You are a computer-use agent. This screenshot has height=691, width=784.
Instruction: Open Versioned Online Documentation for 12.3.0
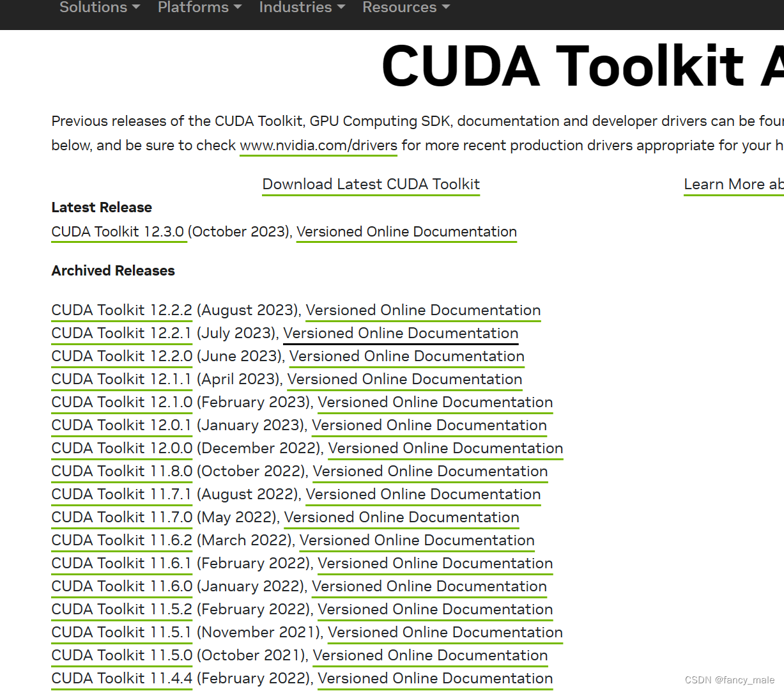[406, 232]
